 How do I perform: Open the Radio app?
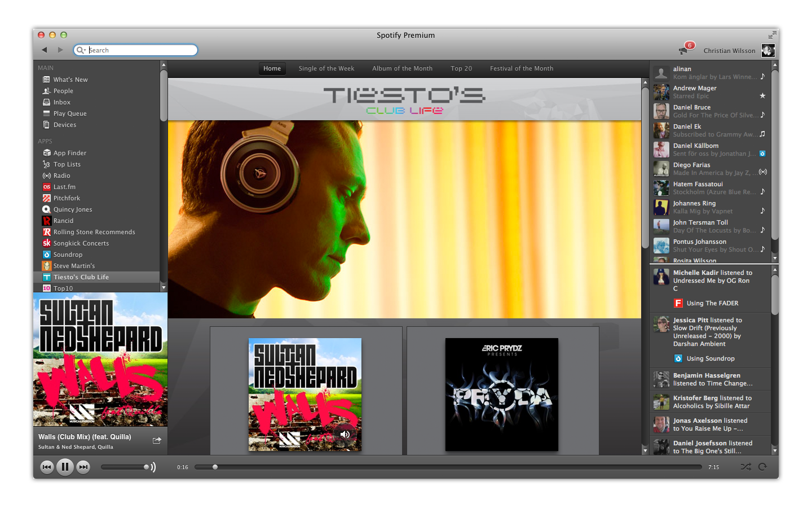[56, 176]
